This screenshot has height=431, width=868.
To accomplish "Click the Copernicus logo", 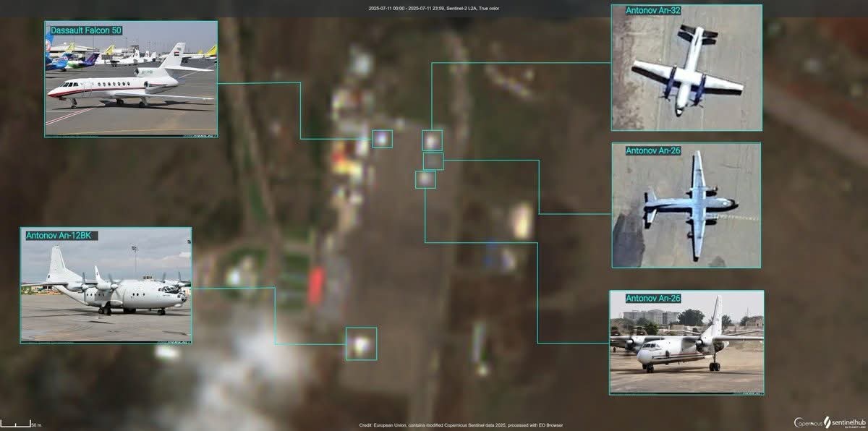I will [809, 422].
